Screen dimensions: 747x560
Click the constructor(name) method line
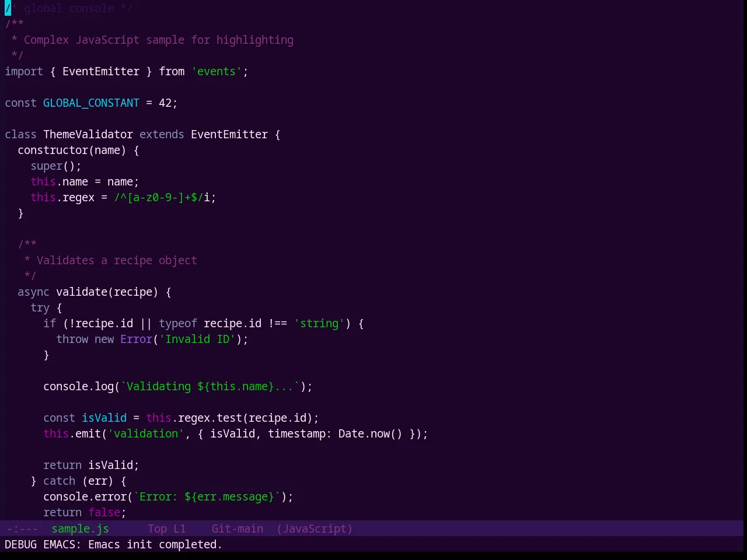tap(78, 150)
